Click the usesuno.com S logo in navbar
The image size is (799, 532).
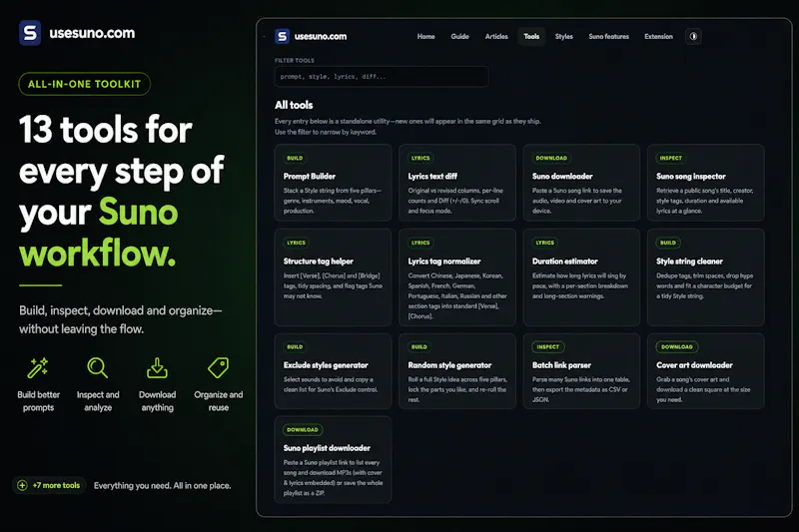pos(282,36)
